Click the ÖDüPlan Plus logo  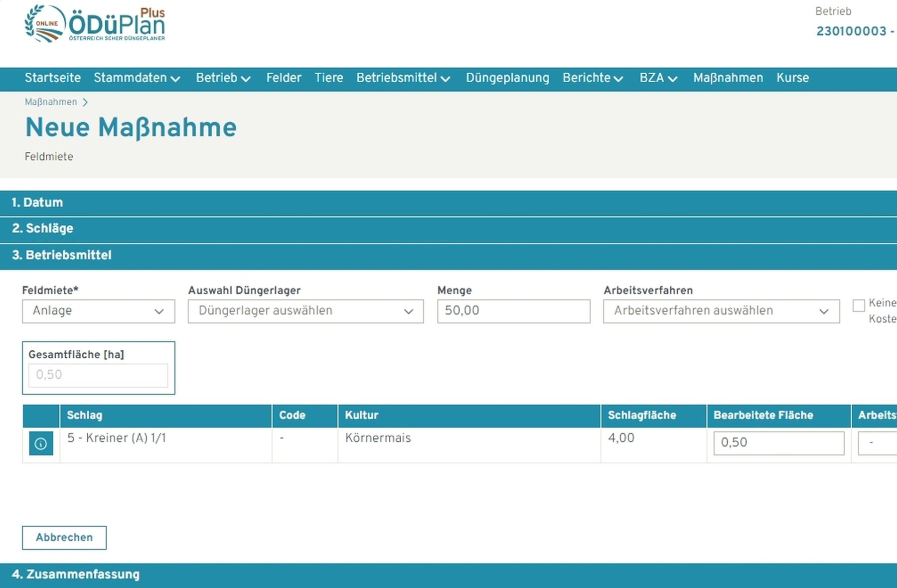point(95,24)
